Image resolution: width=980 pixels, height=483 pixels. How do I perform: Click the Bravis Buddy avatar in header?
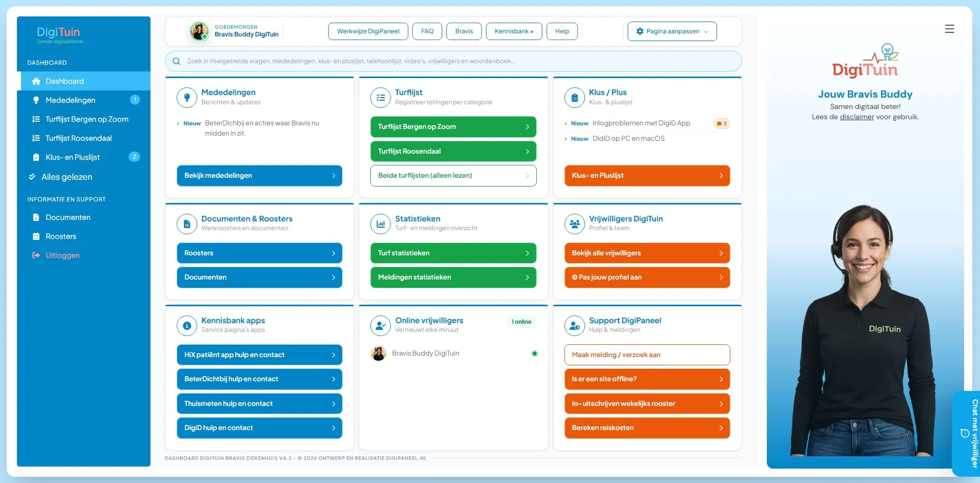tap(199, 31)
